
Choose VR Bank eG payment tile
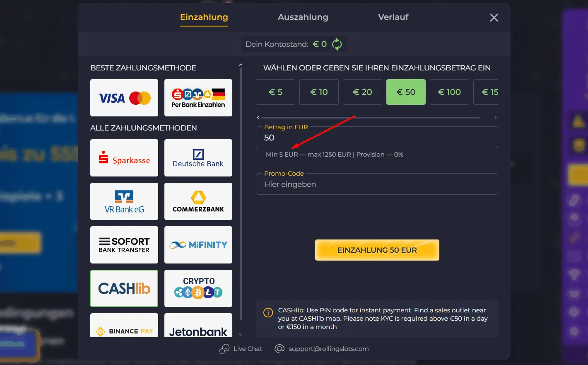(x=124, y=201)
